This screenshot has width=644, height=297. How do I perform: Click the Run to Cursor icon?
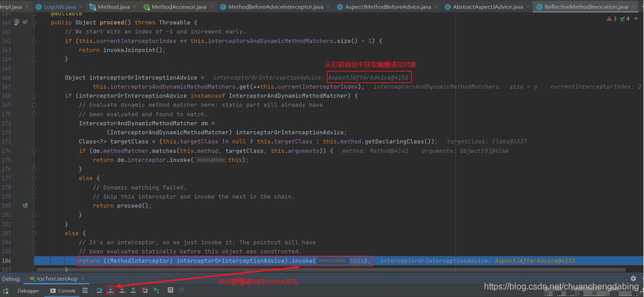(156, 290)
